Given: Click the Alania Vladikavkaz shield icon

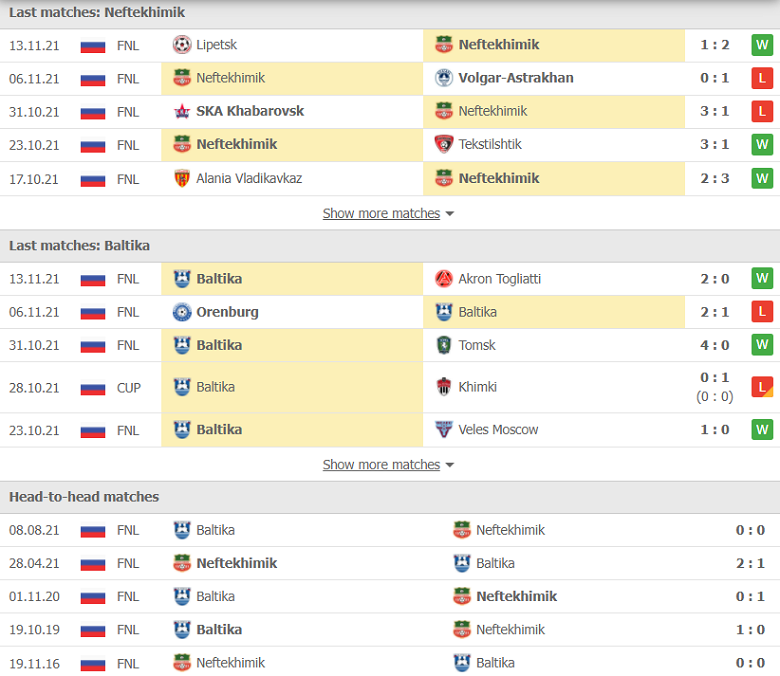Looking at the screenshot, I should 182,179.
